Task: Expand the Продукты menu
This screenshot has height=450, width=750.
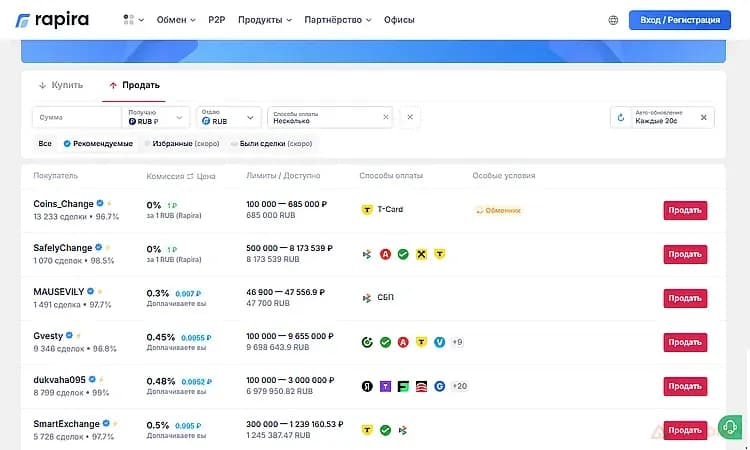Action: click(265, 20)
